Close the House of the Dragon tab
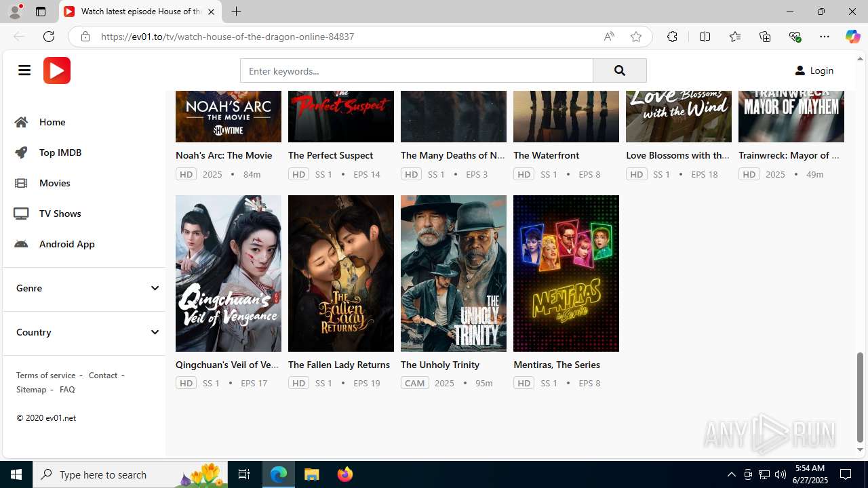The height and width of the screenshot is (488, 868). (x=212, y=12)
